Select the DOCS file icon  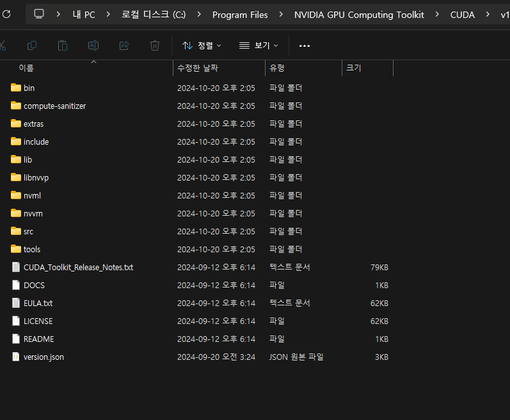point(16,285)
